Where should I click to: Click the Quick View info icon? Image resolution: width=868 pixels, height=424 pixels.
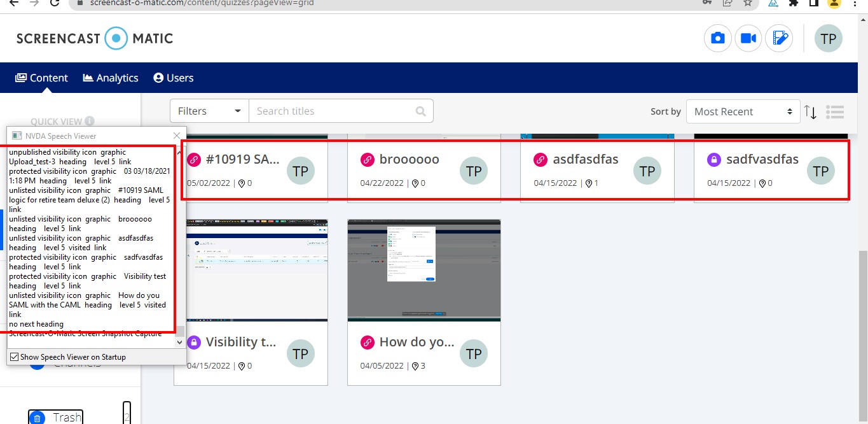click(x=88, y=122)
